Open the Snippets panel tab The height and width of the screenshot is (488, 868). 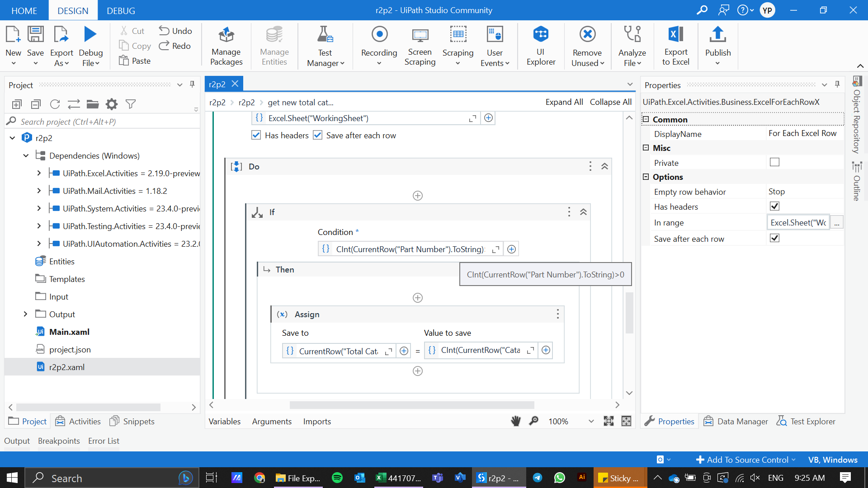[132, 421]
